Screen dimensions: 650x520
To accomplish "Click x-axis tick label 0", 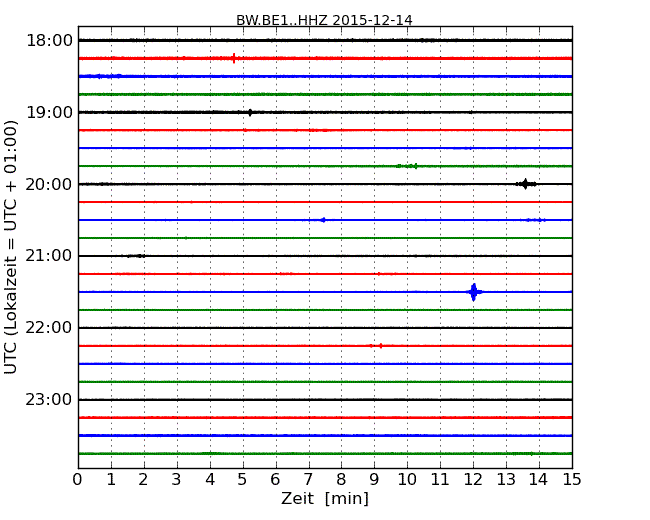I will click(78, 479).
